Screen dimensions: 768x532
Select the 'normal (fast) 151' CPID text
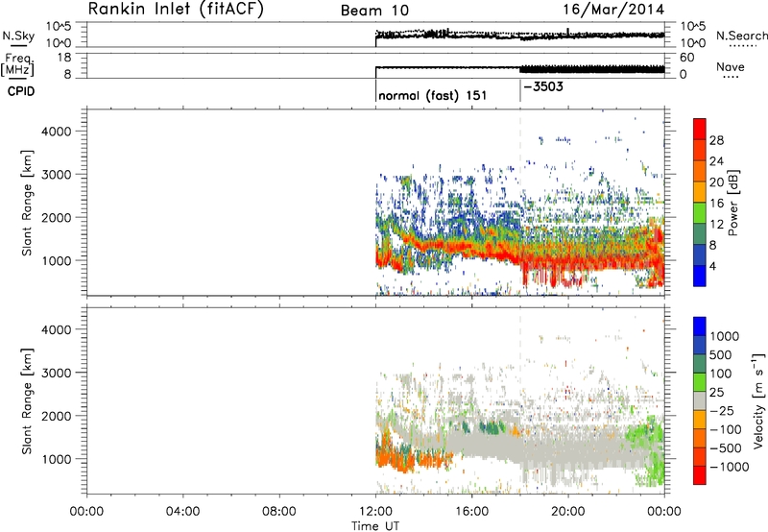click(433, 95)
